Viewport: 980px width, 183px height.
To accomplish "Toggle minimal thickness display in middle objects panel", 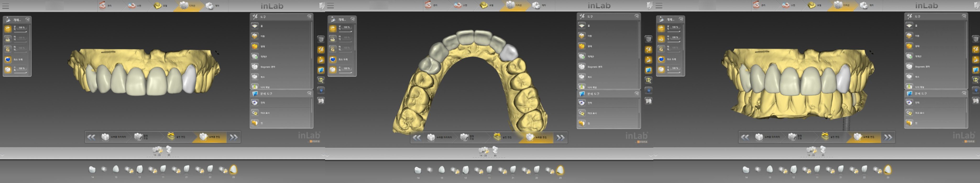I will (333, 60).
